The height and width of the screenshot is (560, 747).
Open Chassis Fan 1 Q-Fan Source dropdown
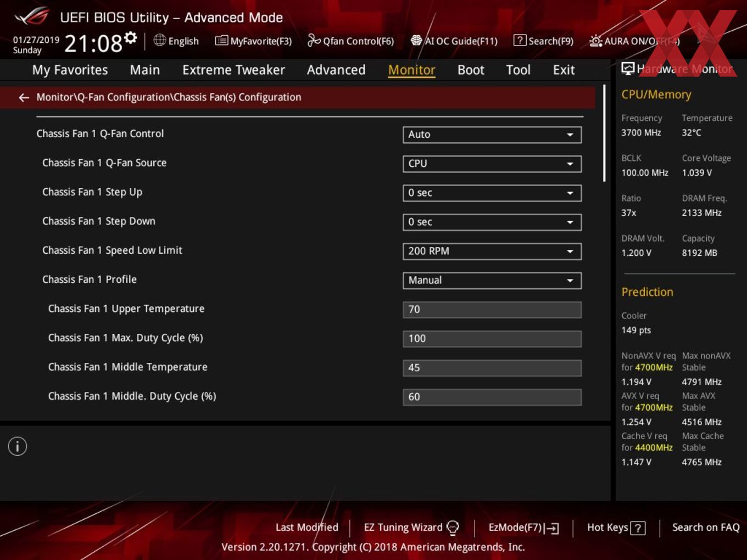click(492, 164)
